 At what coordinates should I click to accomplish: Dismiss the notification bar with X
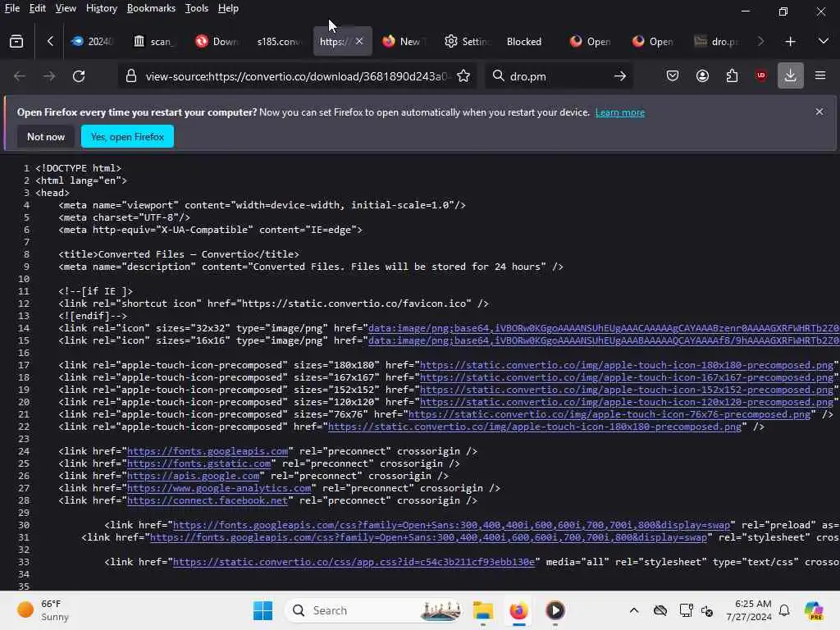coord(819,112)
